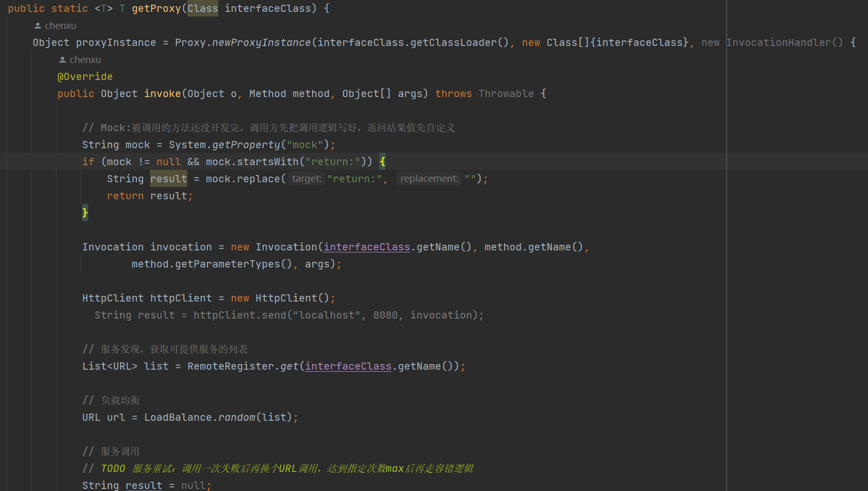
Task: Click the throws keyword
Action: pyautogui.click(x=454, y=93)
